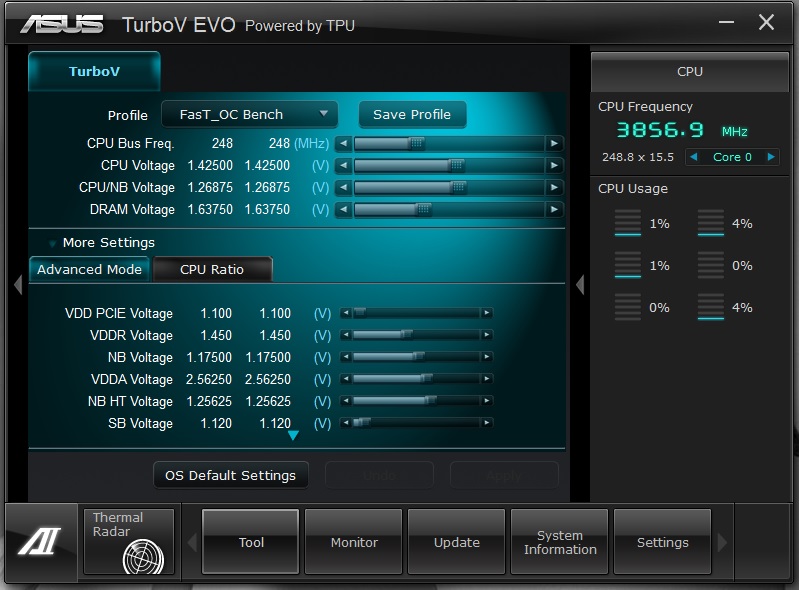The height and width of the screenshot is (590, 799).
Task: Open the Update menu
Action: 457,542
